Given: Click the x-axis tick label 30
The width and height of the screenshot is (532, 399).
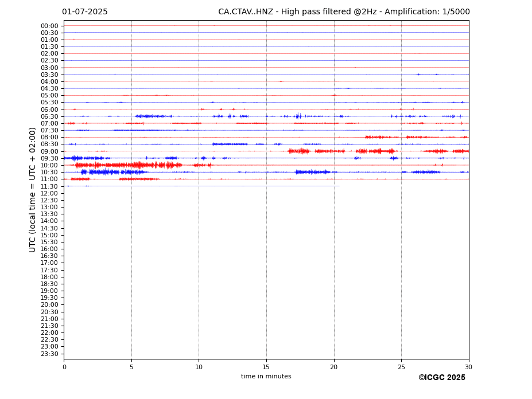Looking at the screenshot, I should (x=468, y=367).
